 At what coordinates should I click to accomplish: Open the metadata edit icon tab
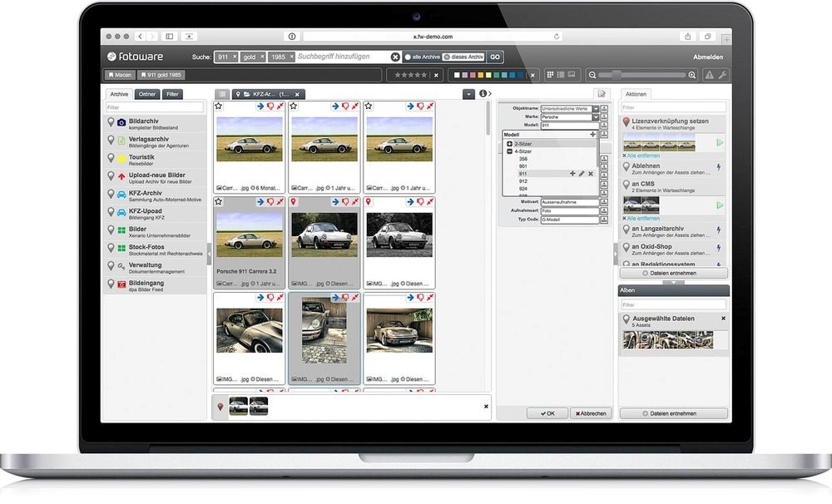point(602,94)
